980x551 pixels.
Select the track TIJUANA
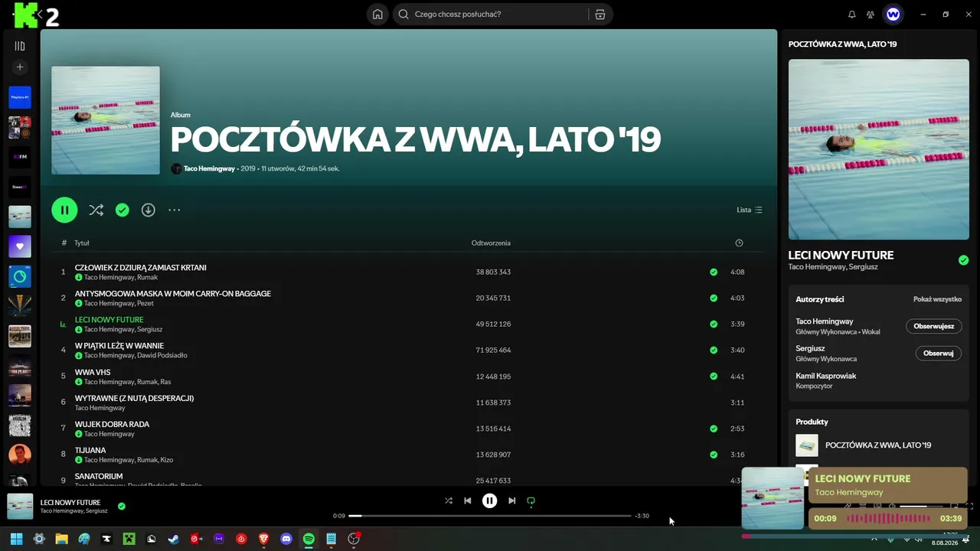(90, 450)
